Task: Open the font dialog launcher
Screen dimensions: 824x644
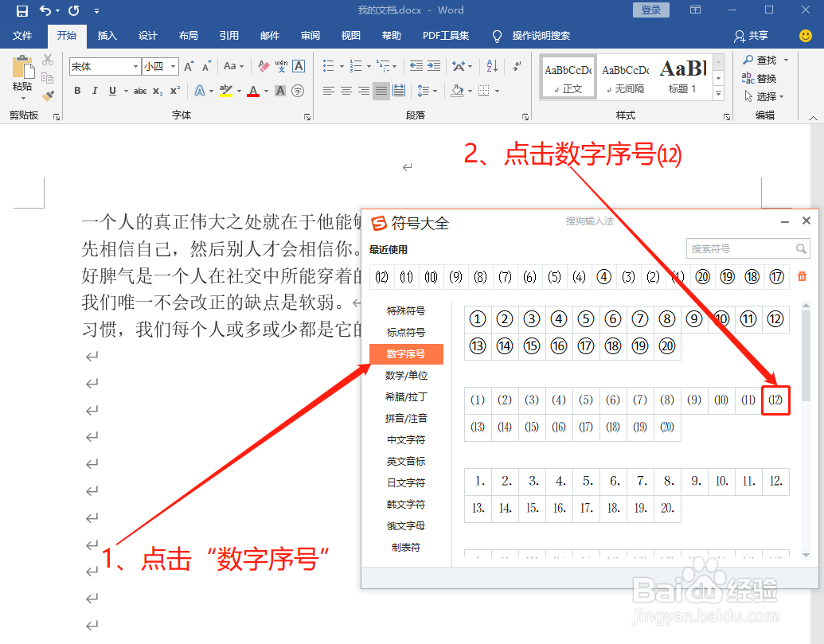Action: [x=307, y=116]
